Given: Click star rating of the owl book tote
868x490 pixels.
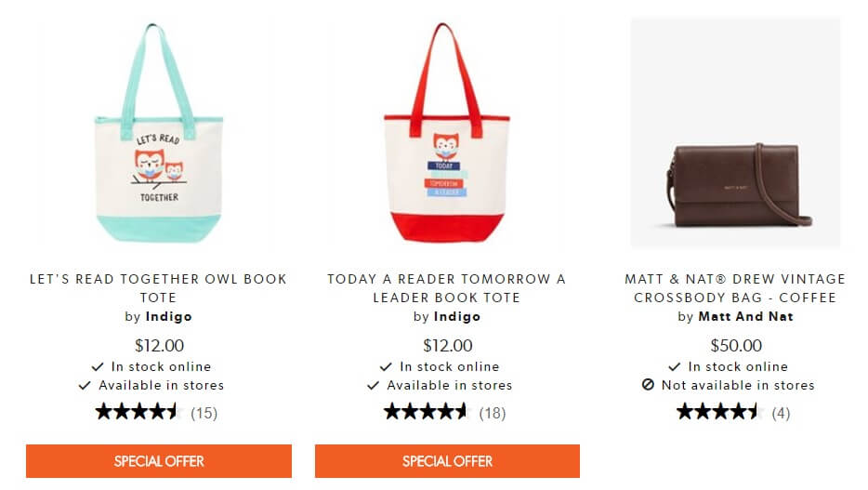Looking at the screenshot, I should tap(137, 412).
